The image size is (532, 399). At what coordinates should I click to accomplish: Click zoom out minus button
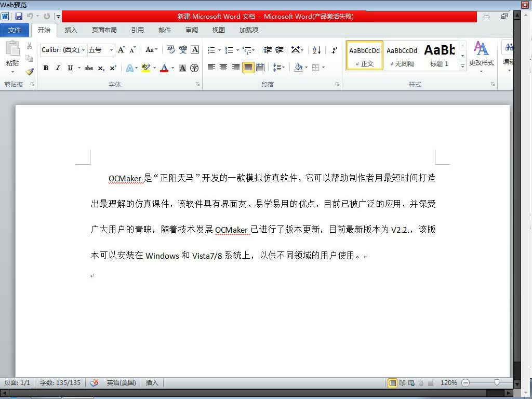click(x=465, y=383)
